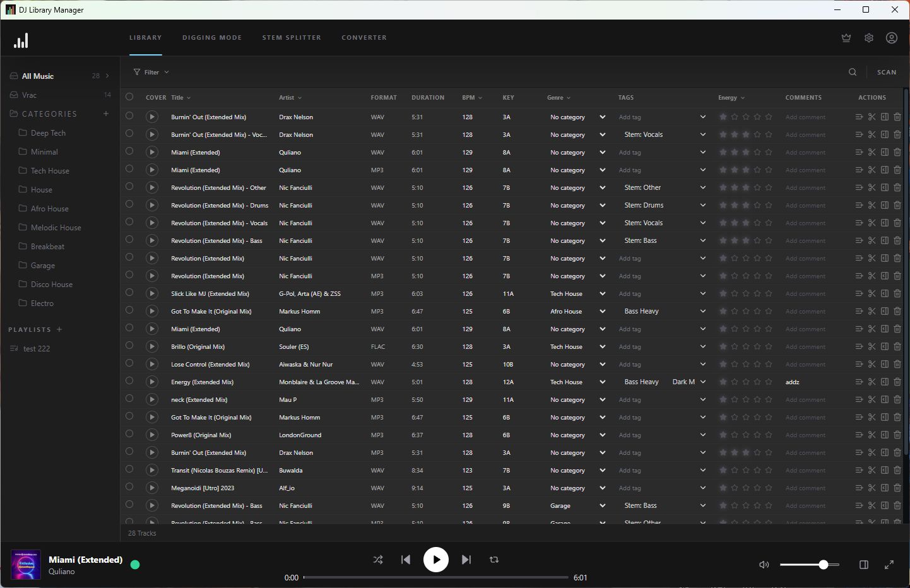Preview play the neck (Extended Mix) track
Viewport: 910px width, 588px height.
[152, 399]
